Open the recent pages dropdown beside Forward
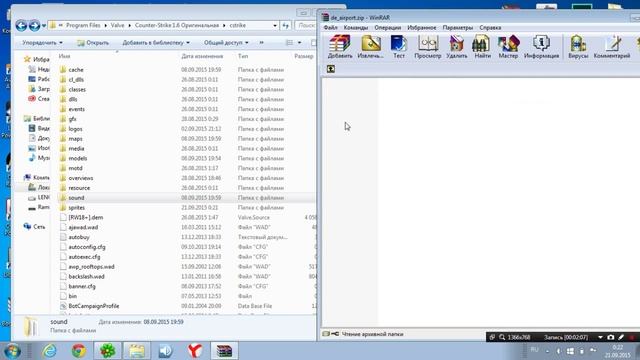 click(x=44, y=26)
